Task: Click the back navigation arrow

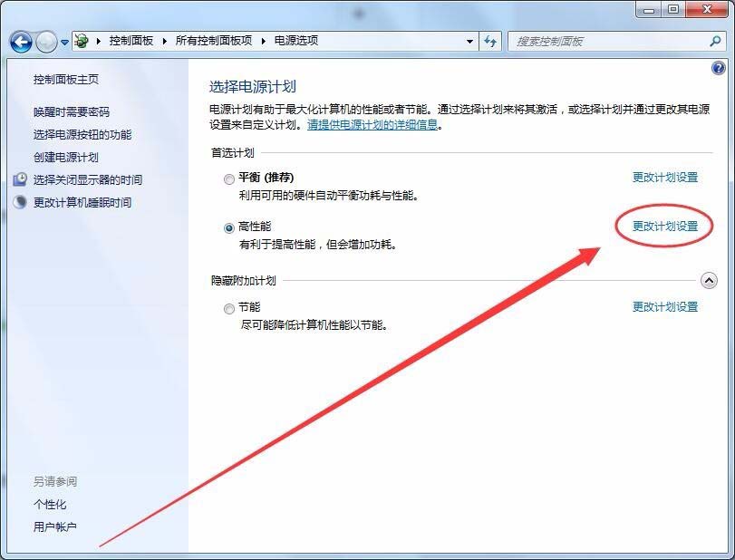Action: point(20,41)
